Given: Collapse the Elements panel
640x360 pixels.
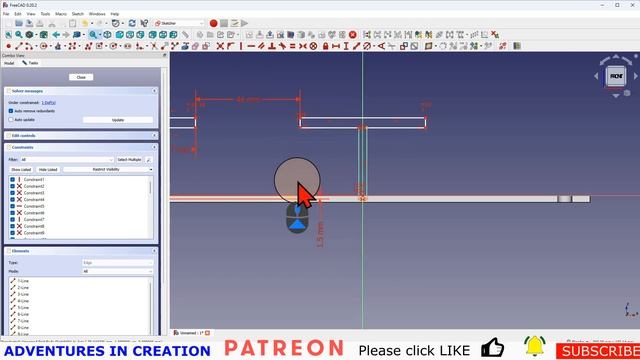Looking at the screenshot, I should click(154, 251).
